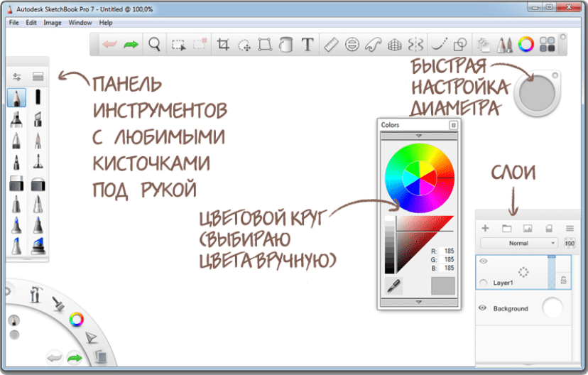The width and height of the screenshot is (588, 375).
Task: Open the Normal blend mode dropdown
Action: click(518, 243)
